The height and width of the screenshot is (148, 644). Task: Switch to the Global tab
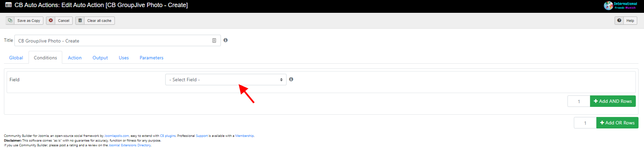click(16, 58)
